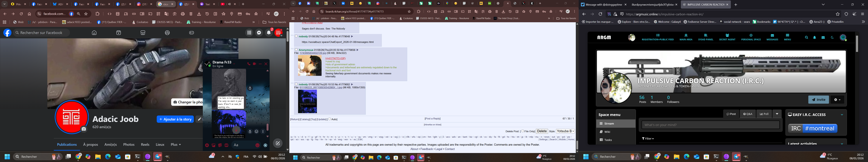Open the Personal Space nav item

751,37
